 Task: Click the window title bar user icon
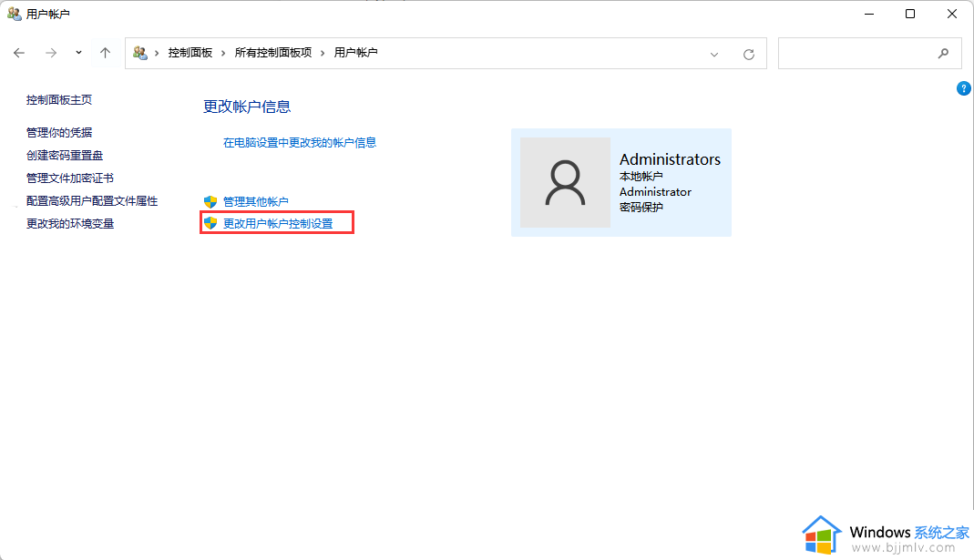click(x=14, y=14)
